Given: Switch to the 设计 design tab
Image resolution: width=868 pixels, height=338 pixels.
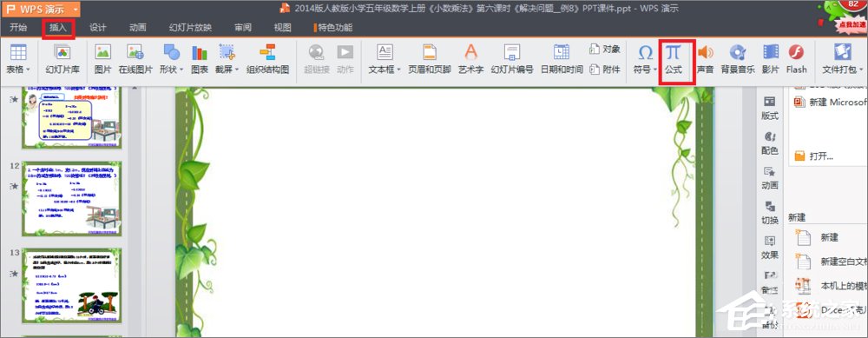Looking at the screenshot, I should pyautogui.click(x=98, y=28).
